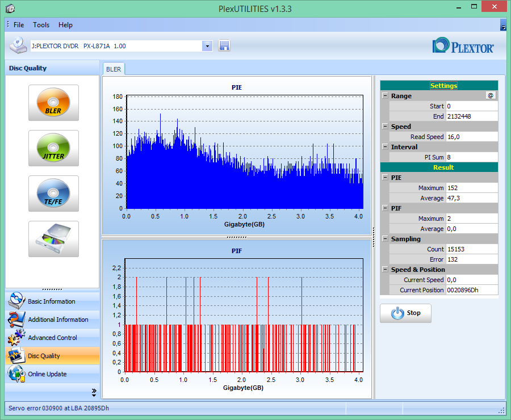This screenshot has width=511, height=420.
Task: Collapse the Speed & Position group
Action: 385,270
